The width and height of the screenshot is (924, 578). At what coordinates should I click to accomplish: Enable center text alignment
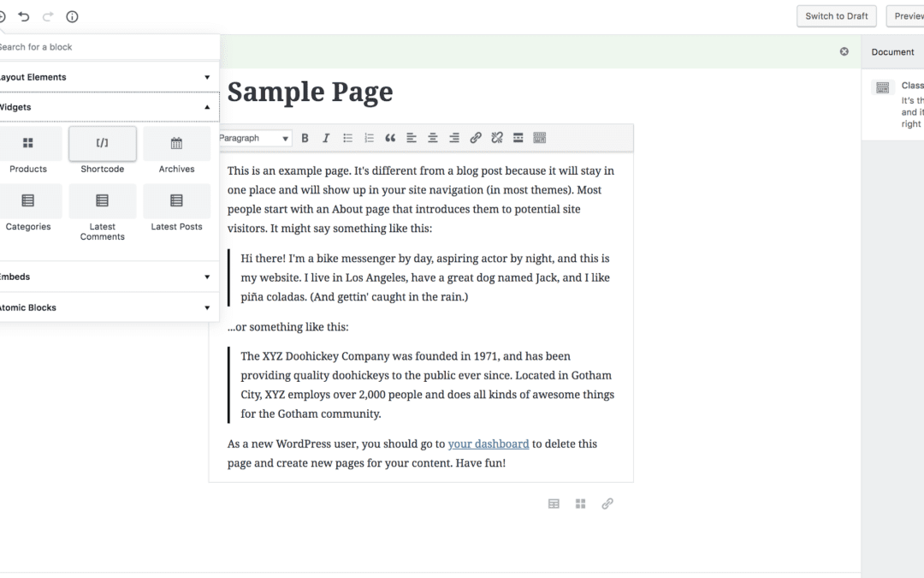pos(432,137)
